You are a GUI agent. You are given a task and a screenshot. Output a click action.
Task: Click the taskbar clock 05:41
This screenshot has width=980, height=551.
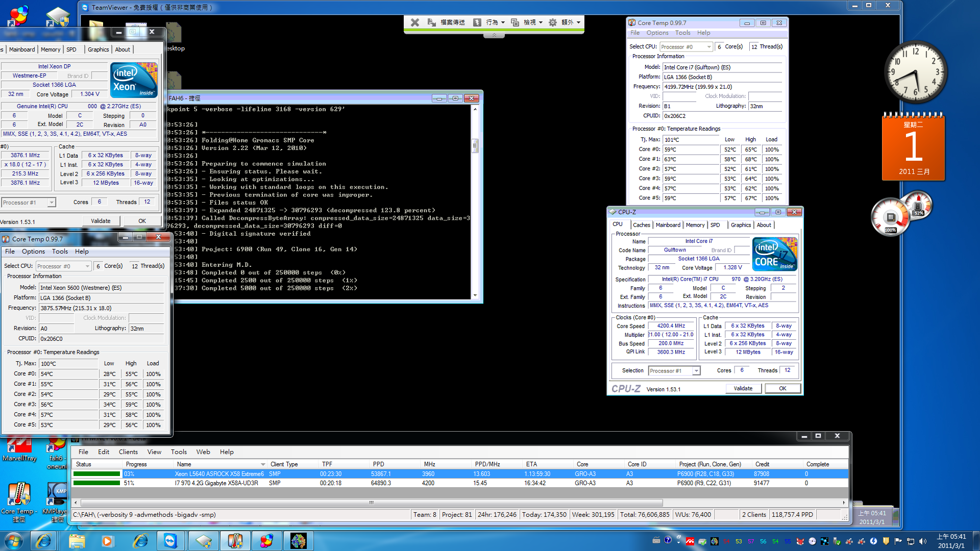[x=951, y=541]
